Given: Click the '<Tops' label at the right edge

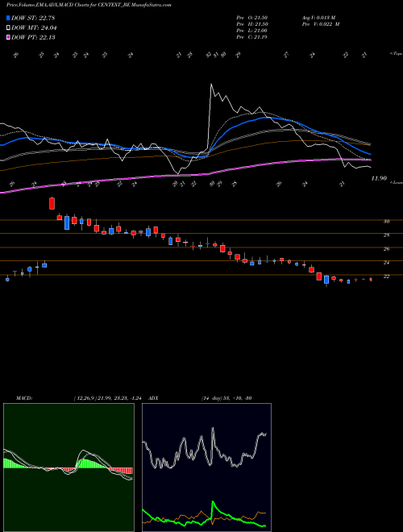Looking at the screenshot, I should [x=397, y=54].
